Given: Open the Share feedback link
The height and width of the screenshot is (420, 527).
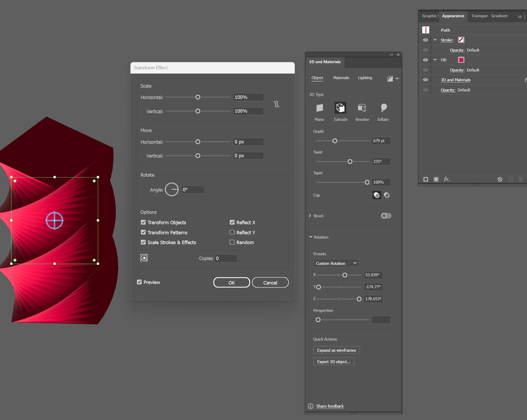Looking at the screenshot, I should [330, 406].
